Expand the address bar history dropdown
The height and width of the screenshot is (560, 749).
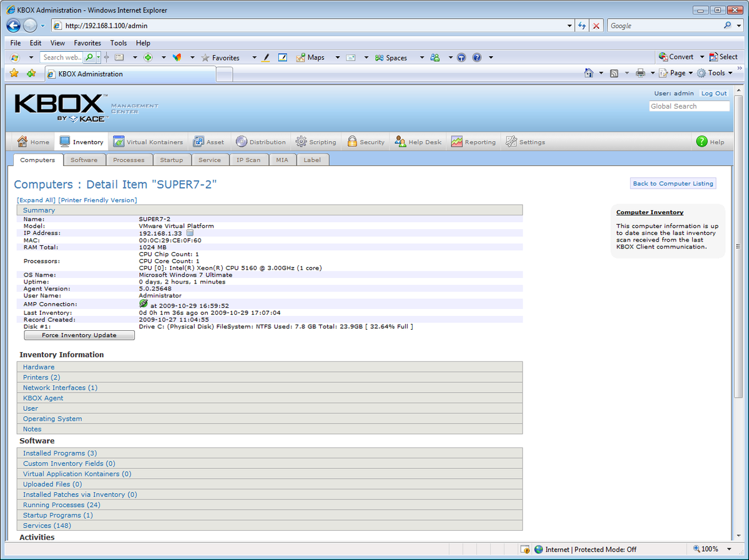coord(568,26)
